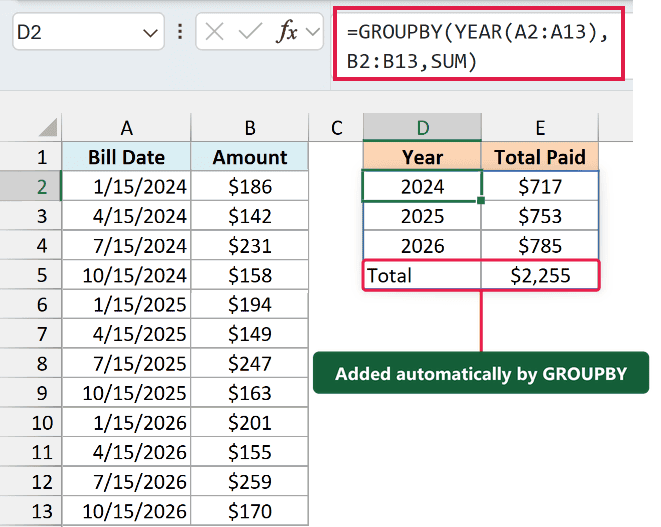The width and height of the screenshot is (661, 527).
Task: Select the $170 amount cell
Action: pos(250,511)
